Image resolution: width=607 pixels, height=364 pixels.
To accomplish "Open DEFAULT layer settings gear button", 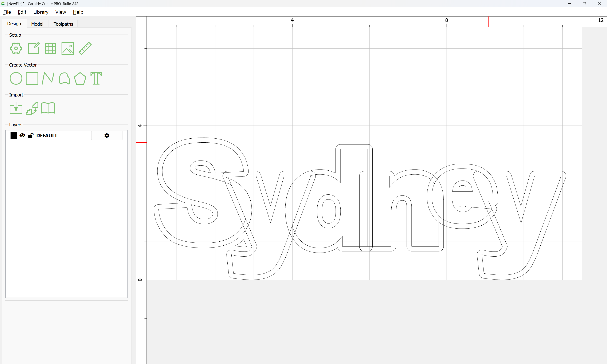I will tap(107, 135).
